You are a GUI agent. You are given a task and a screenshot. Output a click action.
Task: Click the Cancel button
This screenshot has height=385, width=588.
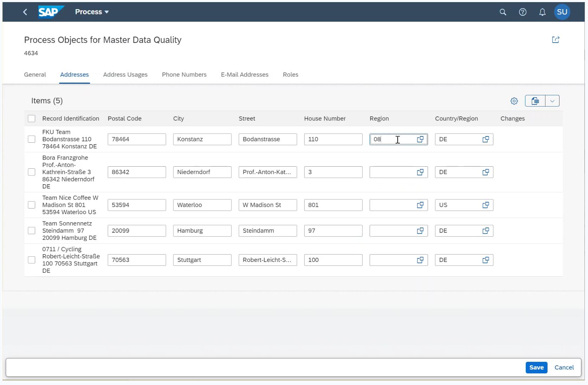[x=564, y=367]
